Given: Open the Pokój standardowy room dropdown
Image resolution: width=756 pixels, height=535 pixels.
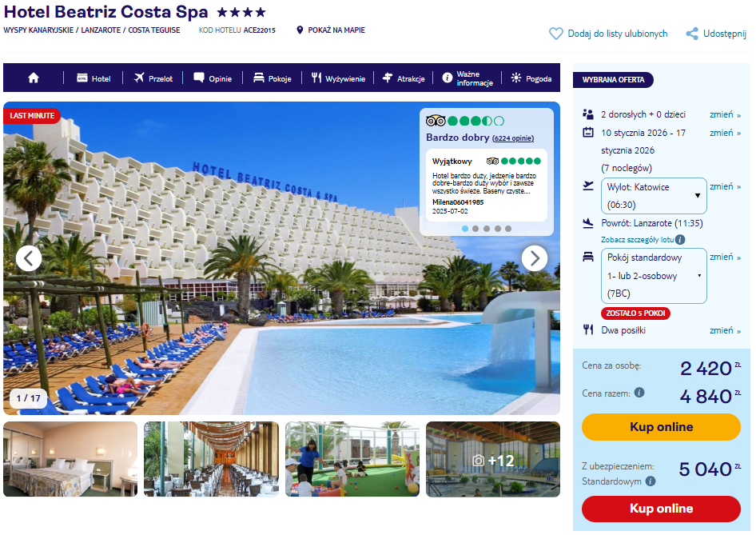Looking at the screenshot, I should (x=654, y=275).
